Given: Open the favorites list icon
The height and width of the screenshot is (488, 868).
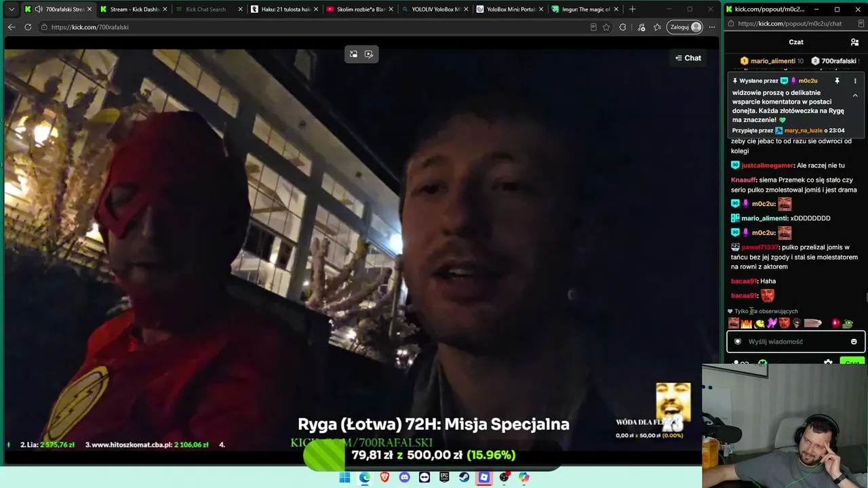Looking at the screenshot, I should [657, 27].
